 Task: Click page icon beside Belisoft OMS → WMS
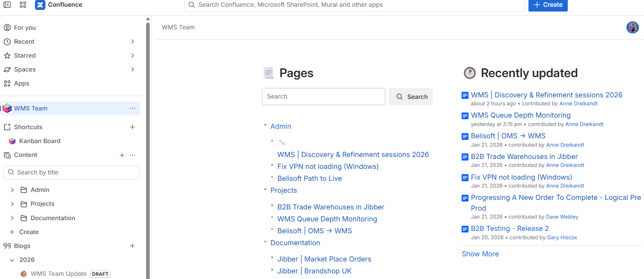(465, 136)
